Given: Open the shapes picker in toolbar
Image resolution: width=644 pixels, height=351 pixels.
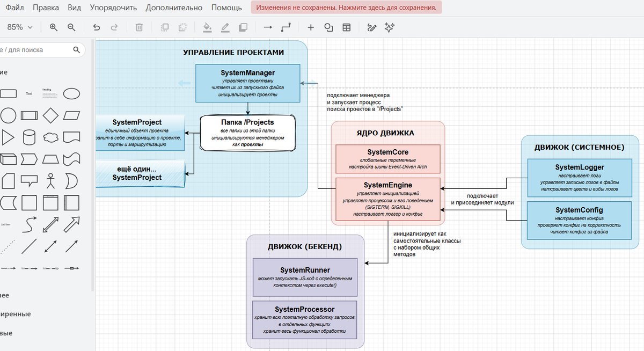Looking at the screenshot, I should tap(328, 27).
